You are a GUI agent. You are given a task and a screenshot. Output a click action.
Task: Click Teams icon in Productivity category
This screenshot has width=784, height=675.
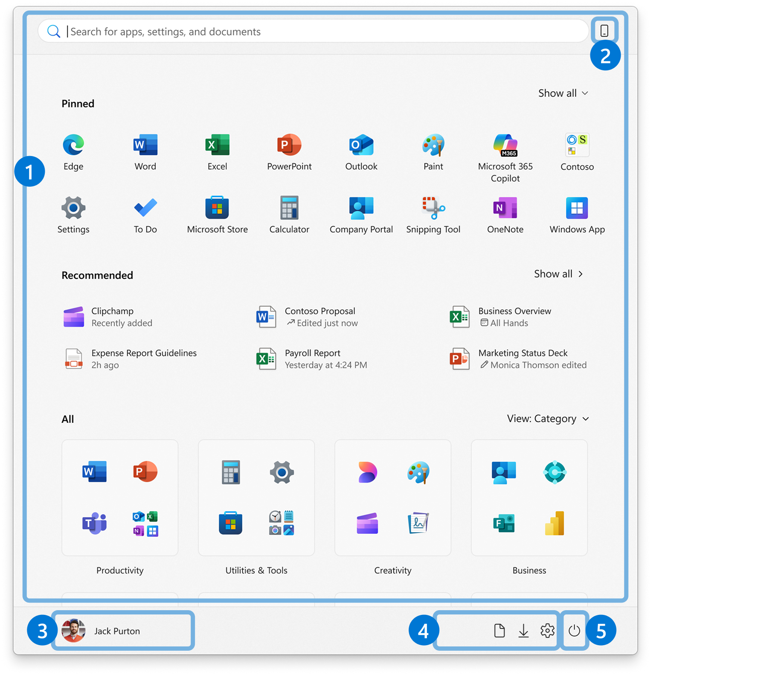(95, 523)
